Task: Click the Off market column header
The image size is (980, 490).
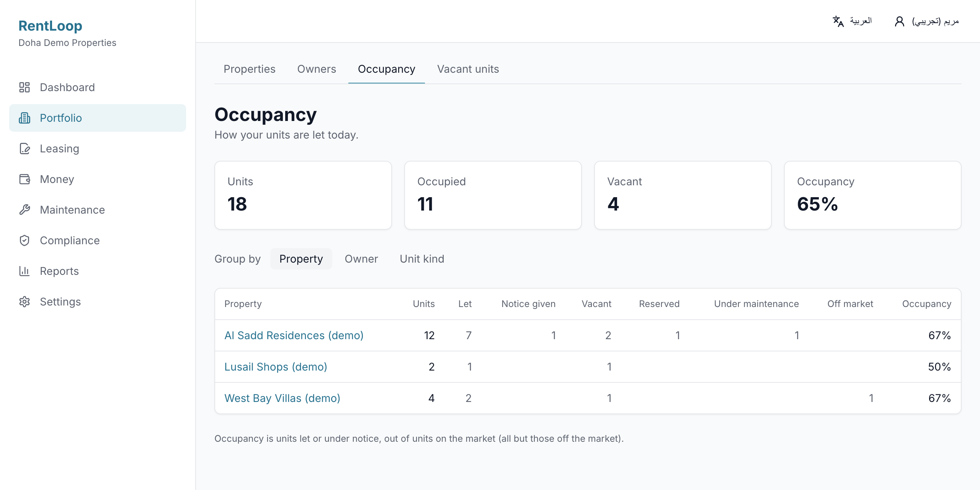Action: [850, 304]
